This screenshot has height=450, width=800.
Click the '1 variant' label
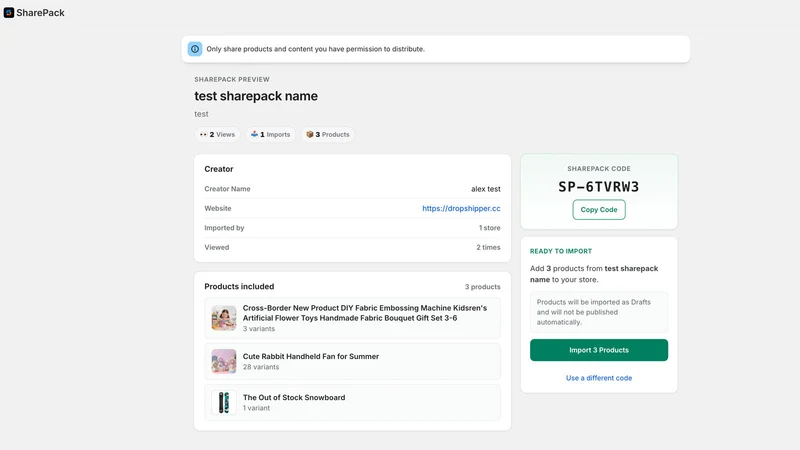click(256, 408)
